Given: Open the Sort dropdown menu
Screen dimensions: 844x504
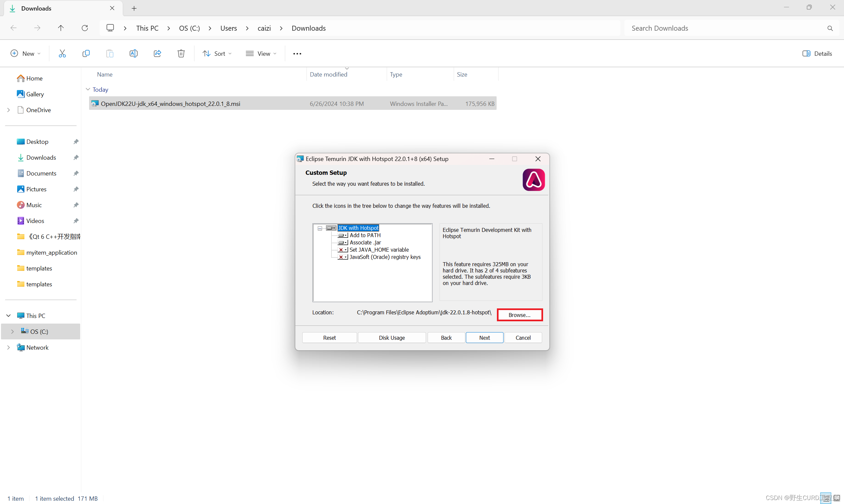Looking at the screenshot, I should 217,53.
